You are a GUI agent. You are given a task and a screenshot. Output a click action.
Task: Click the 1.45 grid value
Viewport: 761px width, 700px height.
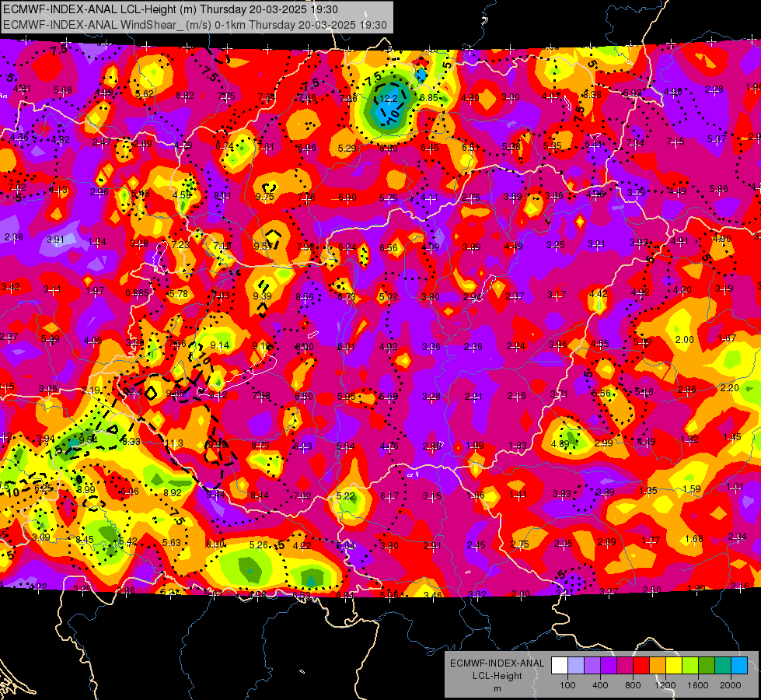click(x=732, y=436)
